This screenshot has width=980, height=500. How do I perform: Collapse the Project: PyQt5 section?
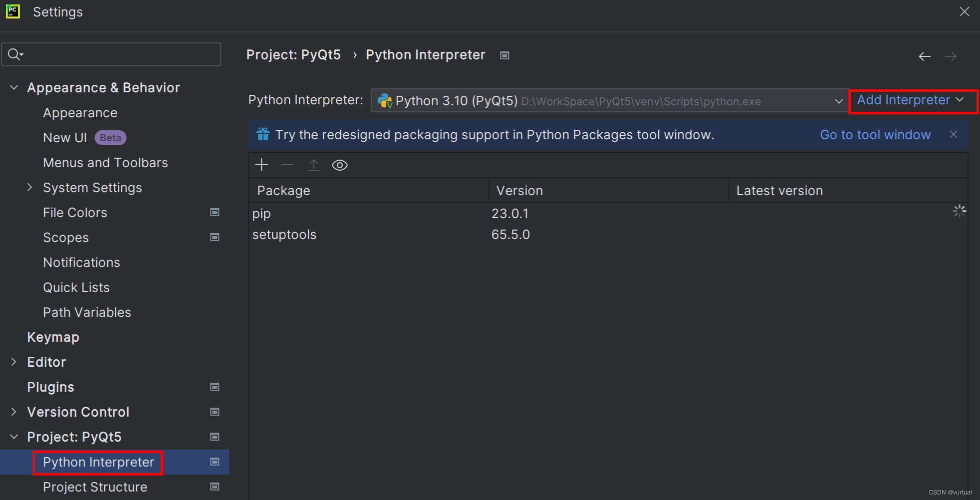(14, 437)
